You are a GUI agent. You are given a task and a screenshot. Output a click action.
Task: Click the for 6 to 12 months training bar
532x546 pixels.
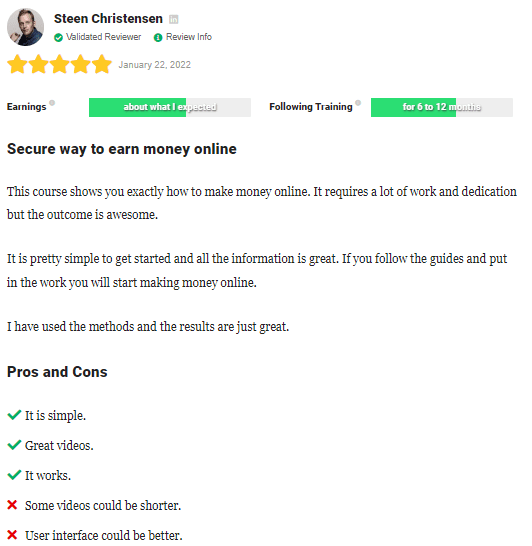(442, 107)
